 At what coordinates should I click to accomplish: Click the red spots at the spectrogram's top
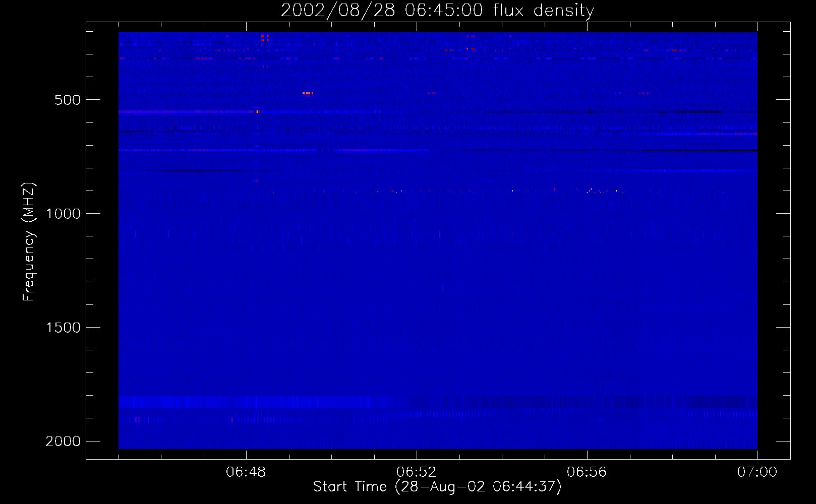(265, 37)
